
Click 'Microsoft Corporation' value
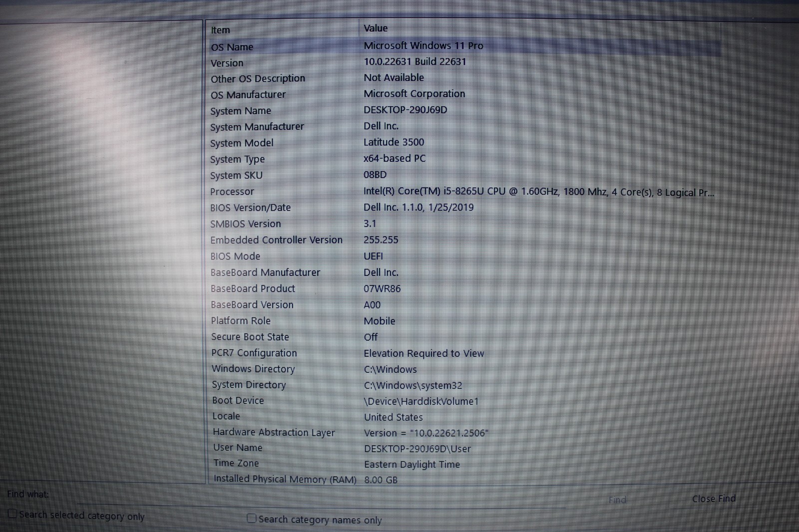click(x=414, y=93)
